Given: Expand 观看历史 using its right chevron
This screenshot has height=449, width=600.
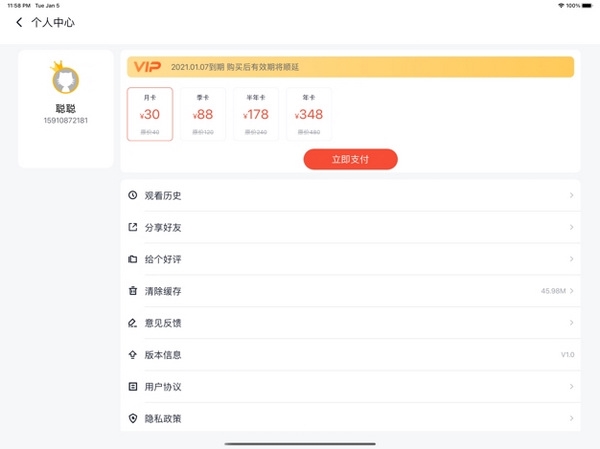Looking at the screenshot, I should [x=571, y=195].
